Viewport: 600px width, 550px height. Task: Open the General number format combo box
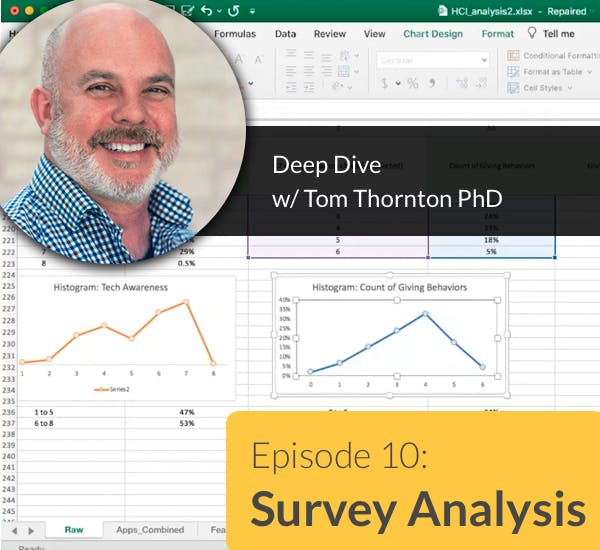(433, 60)
